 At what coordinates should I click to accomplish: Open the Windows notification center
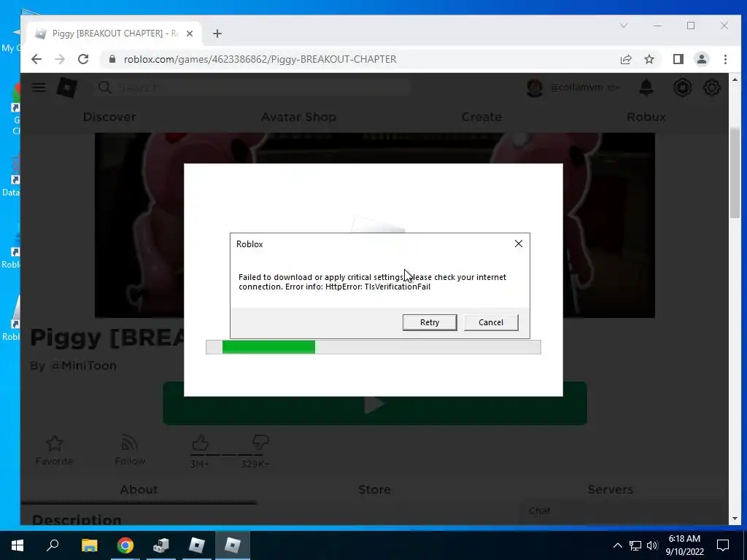click(723, 545)
